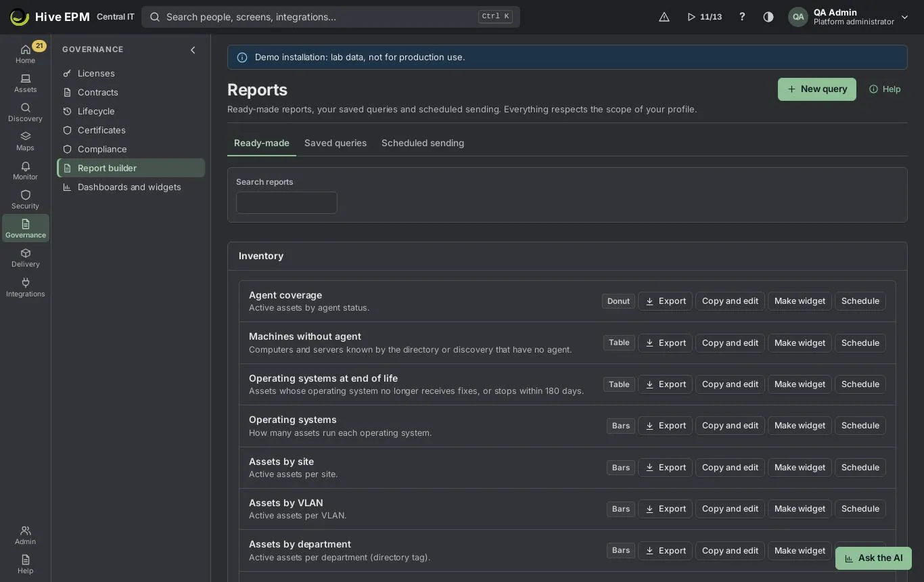Viewport: 924px width, 582px height.
Task: Open Dashboards and widgets
Action: click(x=131, y=187)
